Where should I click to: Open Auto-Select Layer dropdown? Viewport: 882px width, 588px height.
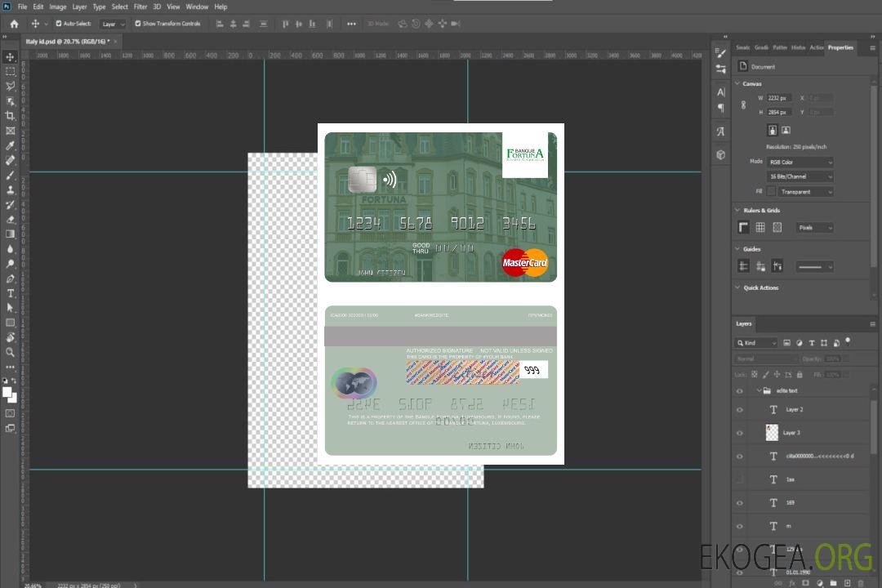pyautogui.click(x=113, y=24)
